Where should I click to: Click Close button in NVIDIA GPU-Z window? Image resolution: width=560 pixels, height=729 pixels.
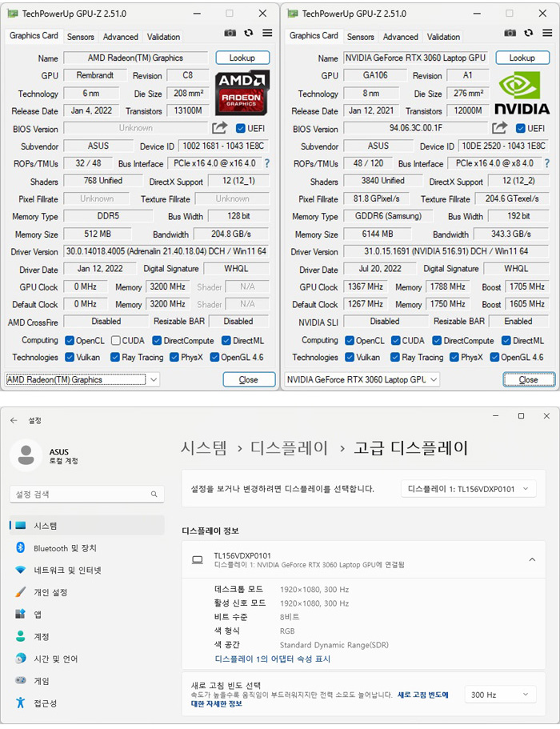click(528, 379)
